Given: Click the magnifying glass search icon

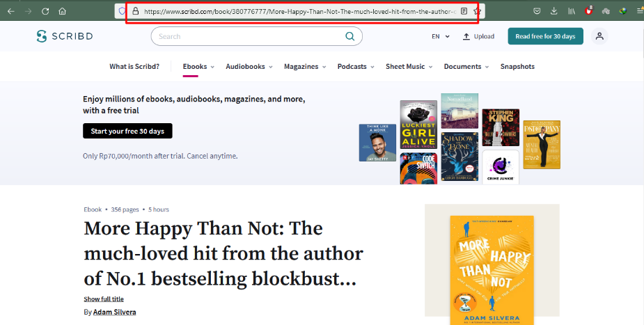Looking at the screenshot, I should pos(350,36).
